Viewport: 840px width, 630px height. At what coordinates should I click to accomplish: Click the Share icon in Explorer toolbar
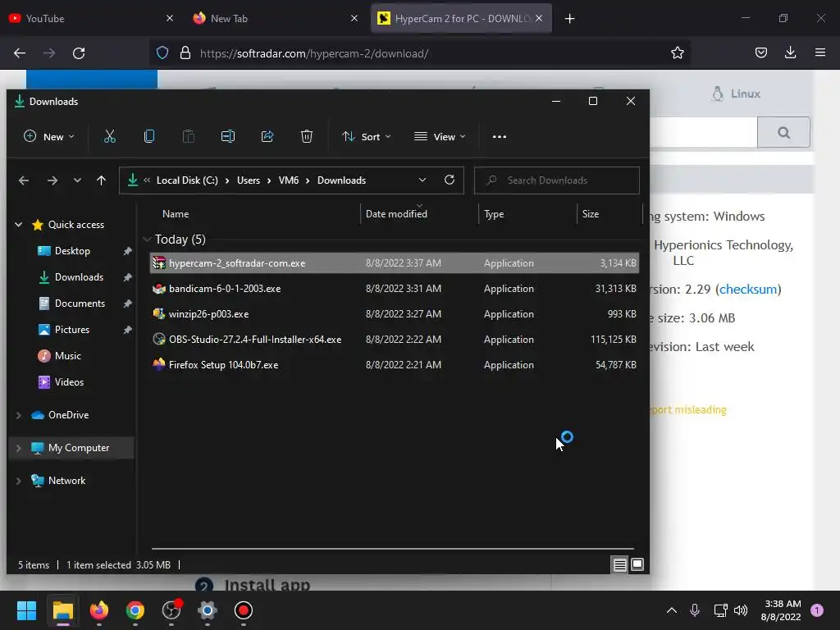coord(267,137)
